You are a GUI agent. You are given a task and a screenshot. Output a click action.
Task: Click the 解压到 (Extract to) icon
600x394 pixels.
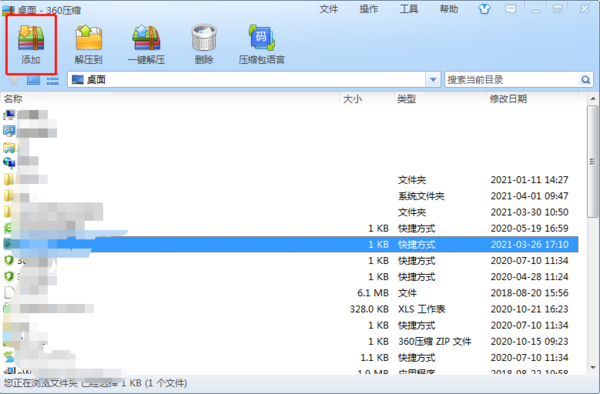89,38
